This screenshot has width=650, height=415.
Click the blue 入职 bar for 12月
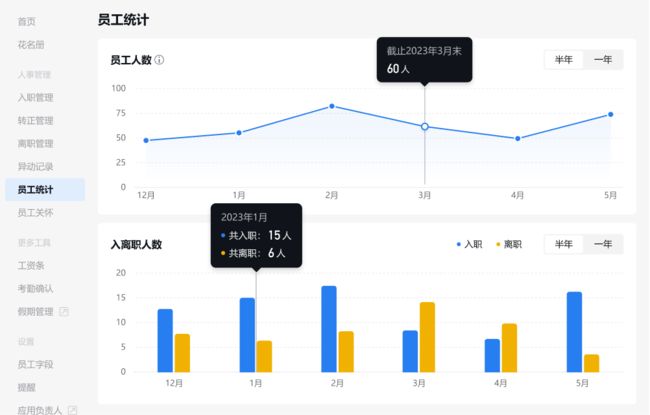[x=165, y=340]
